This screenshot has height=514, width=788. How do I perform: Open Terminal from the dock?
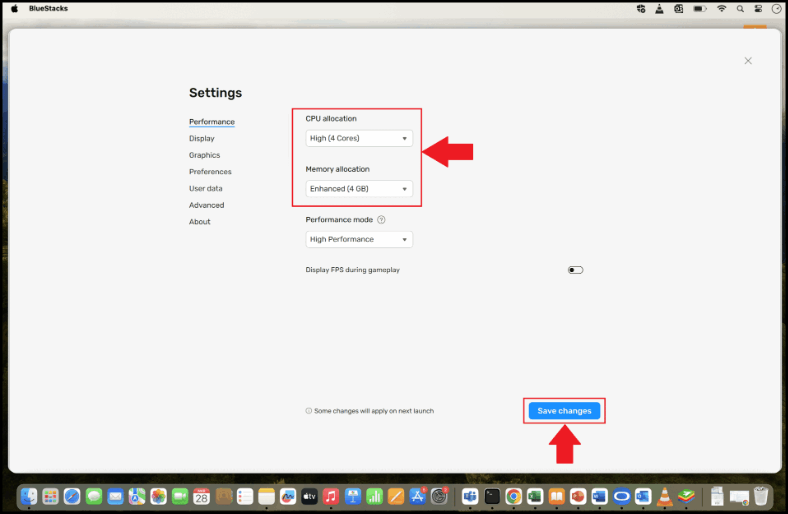coord(492,497)
